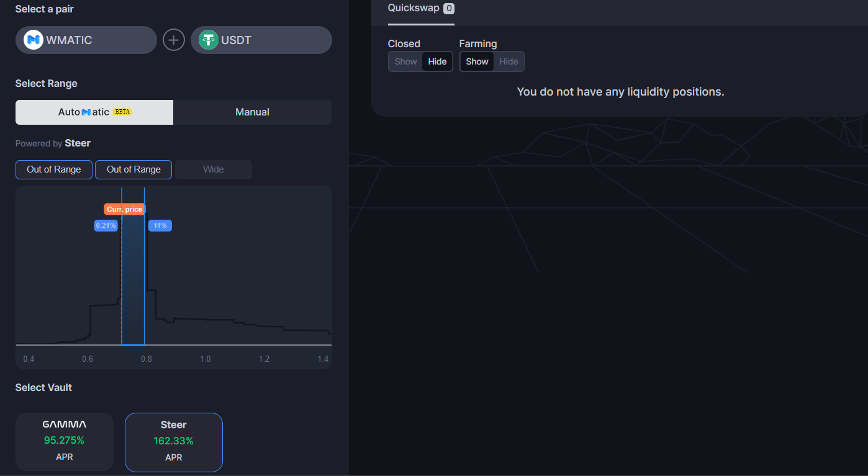Show farming positions
The image size is (868, 476).
(477, 61)
